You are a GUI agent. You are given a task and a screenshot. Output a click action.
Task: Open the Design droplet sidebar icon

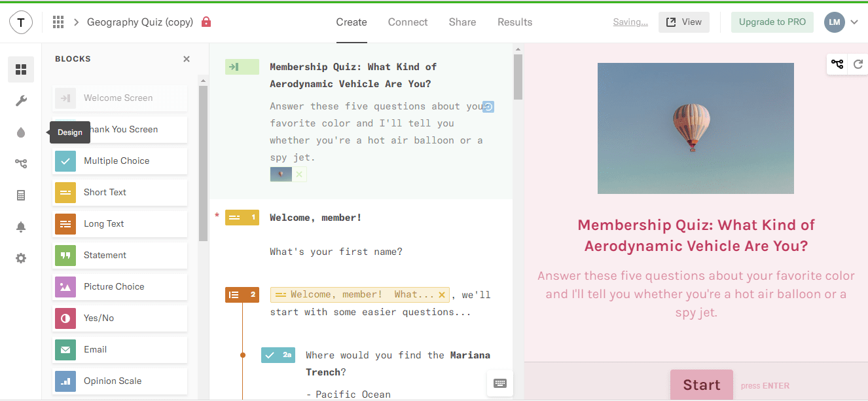point(21,132)
